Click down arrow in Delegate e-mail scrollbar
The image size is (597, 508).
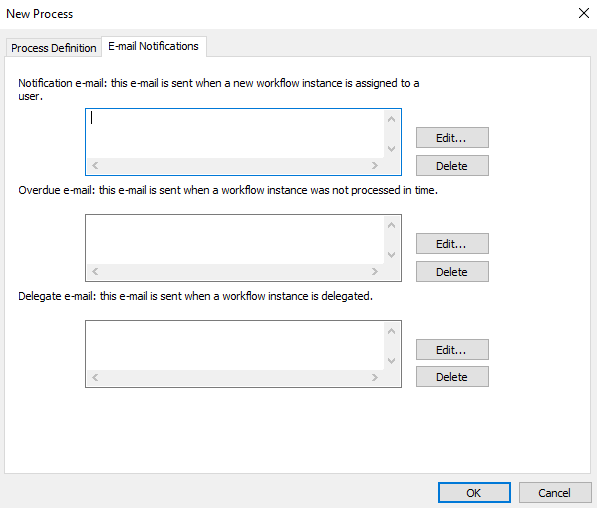tap(391, 360)
